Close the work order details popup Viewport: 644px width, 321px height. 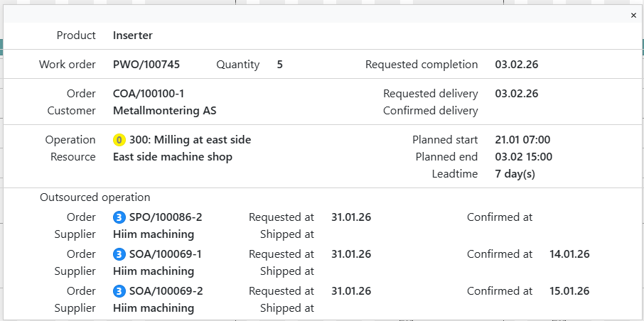[633, 15]
